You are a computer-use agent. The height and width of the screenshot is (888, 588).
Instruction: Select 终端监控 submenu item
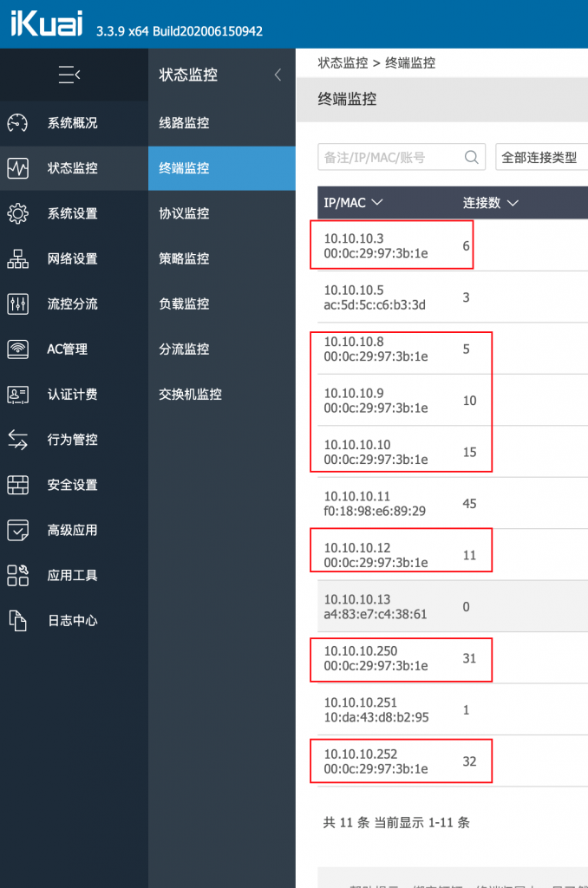click(x=221, y=168)
